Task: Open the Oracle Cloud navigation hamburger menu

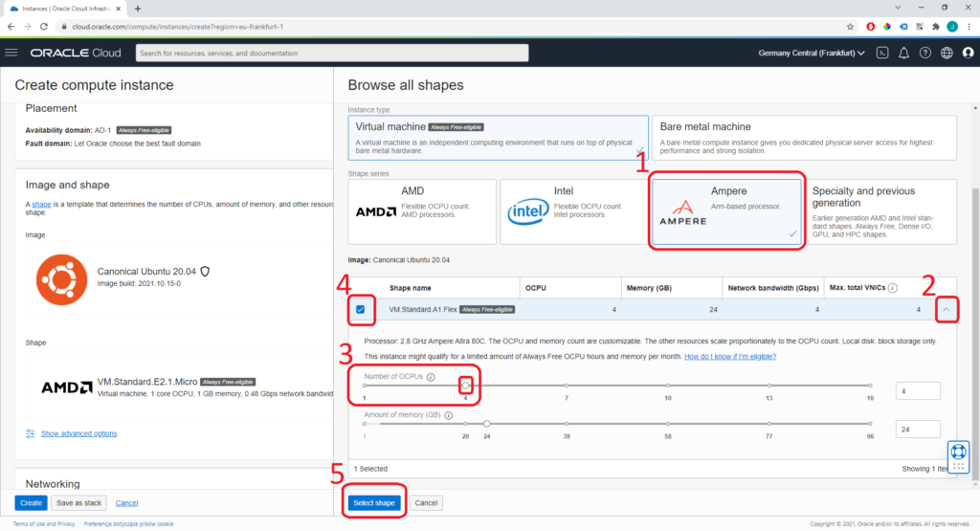Action: [11, 53]
